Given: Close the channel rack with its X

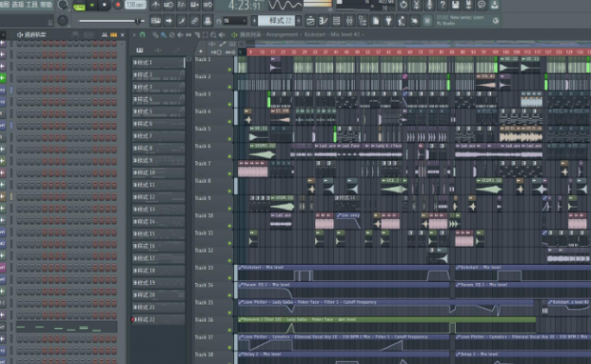Looking at the screenshot, I should [123, 35].
